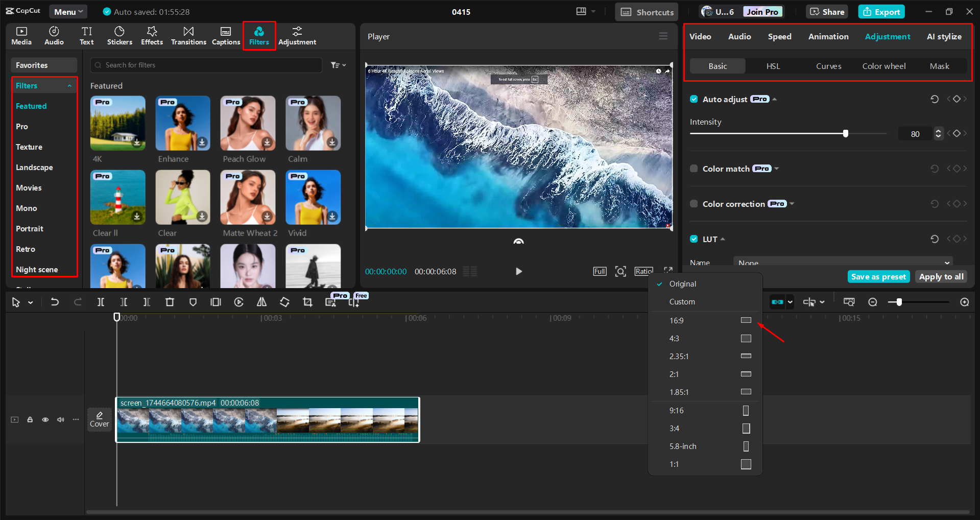Open the Captions panel

225,35
